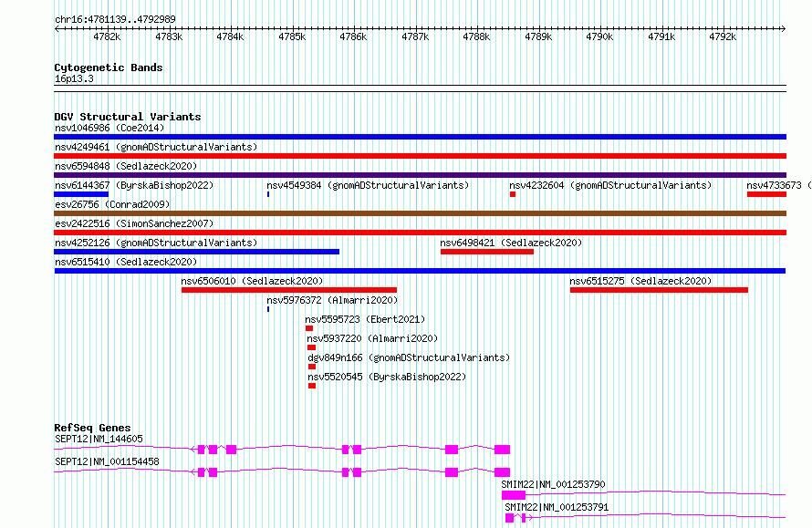Click the DGV Structural Variants track title

(128, 117)
